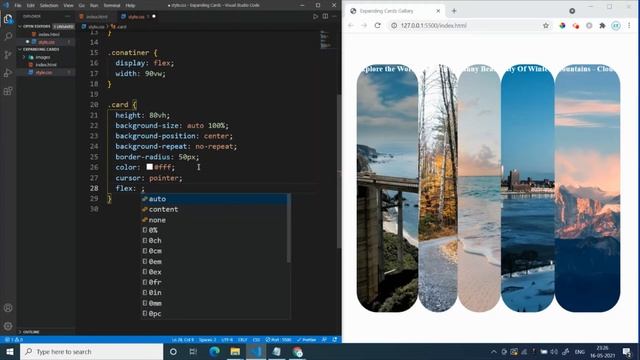Open notifications bell in VS Code status bar
Screen dimensions: 640x360
coord(335,340)
